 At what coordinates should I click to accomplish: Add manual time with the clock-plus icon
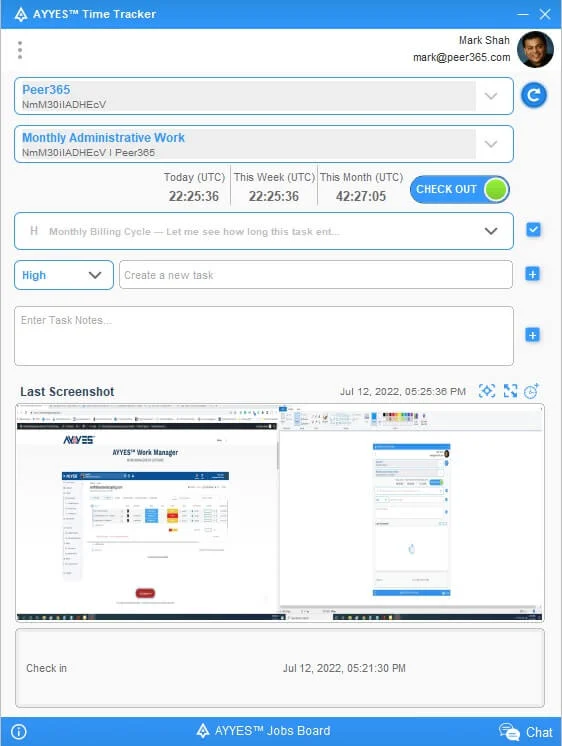coord(532,391)
